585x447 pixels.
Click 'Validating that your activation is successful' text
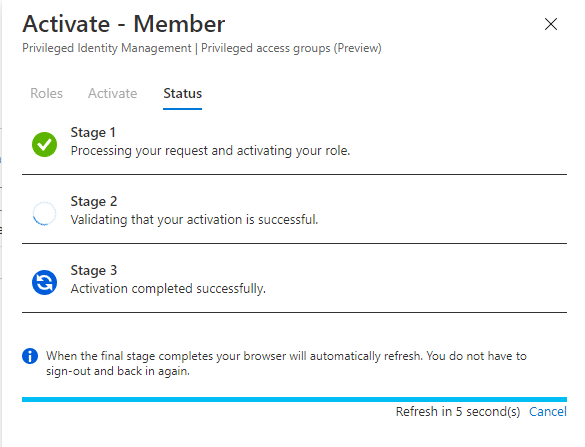point(194,220)
